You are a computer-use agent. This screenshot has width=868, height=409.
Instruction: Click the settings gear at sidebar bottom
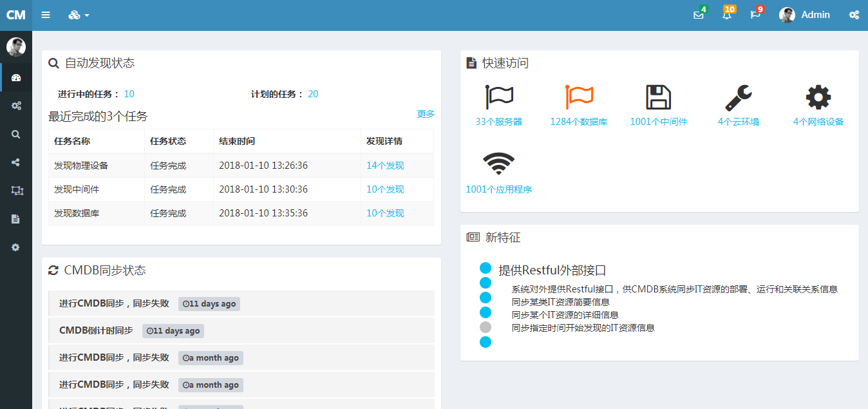click(x=15, y=247)
